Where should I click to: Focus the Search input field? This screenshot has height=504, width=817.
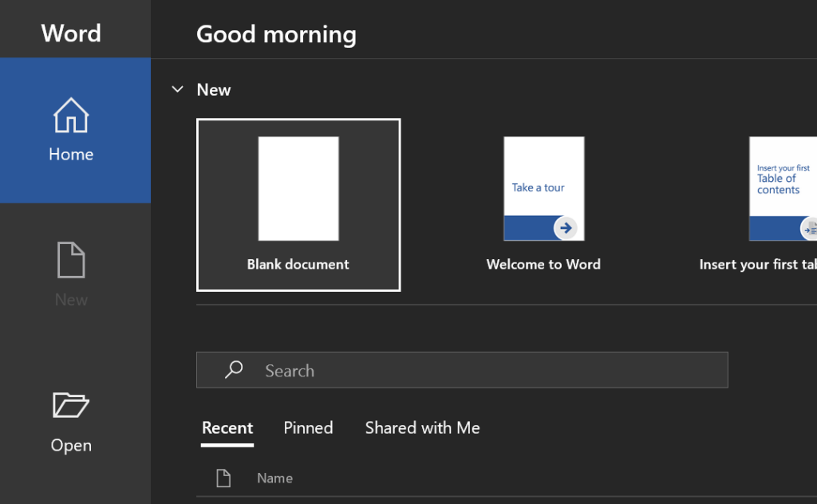(x=462, y=370)
